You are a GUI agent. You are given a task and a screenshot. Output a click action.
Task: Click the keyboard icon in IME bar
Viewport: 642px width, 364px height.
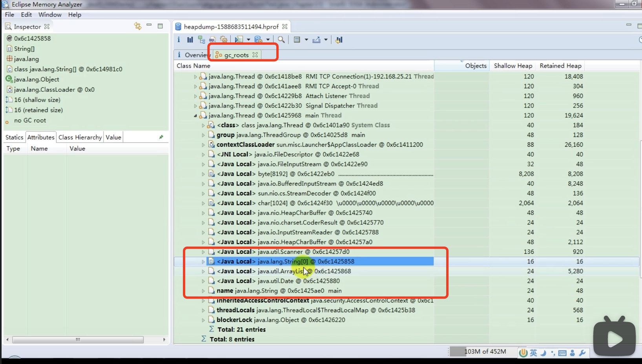coord(562,353)
